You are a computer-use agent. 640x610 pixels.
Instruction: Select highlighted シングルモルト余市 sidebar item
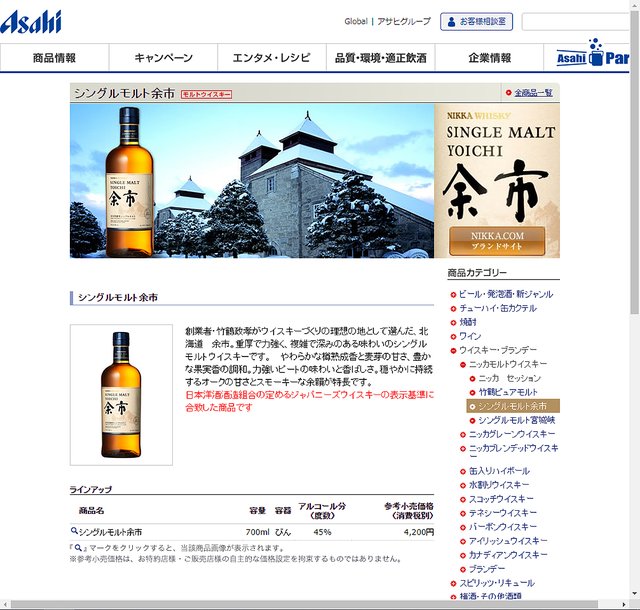tap(513, 406)
